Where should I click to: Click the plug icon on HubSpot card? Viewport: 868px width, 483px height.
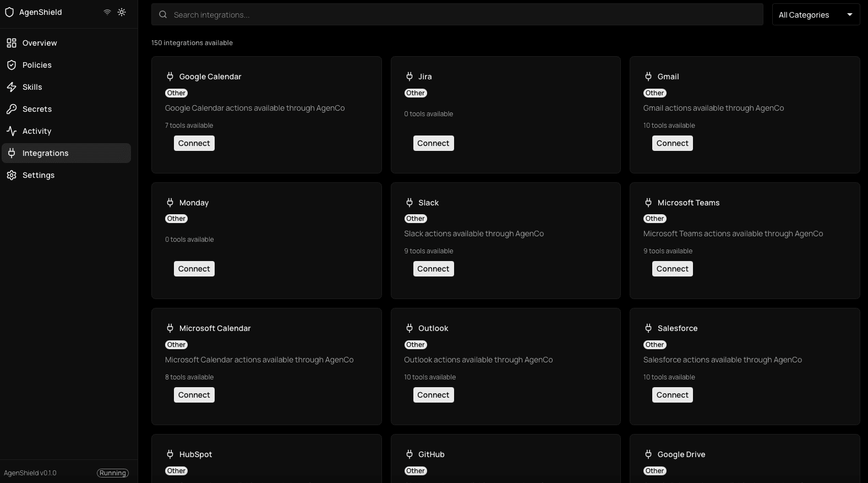170,454
